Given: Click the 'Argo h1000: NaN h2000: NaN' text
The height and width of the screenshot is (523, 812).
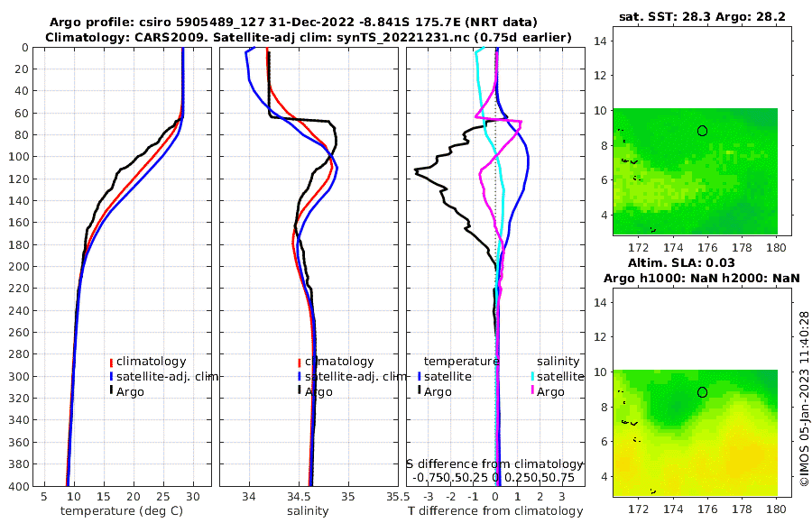Looking at the screenshot, I should coord(702,279).
